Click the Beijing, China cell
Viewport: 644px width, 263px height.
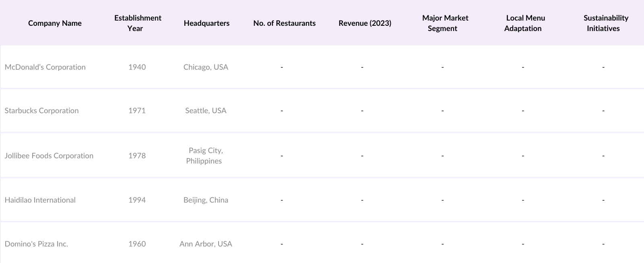206,200
